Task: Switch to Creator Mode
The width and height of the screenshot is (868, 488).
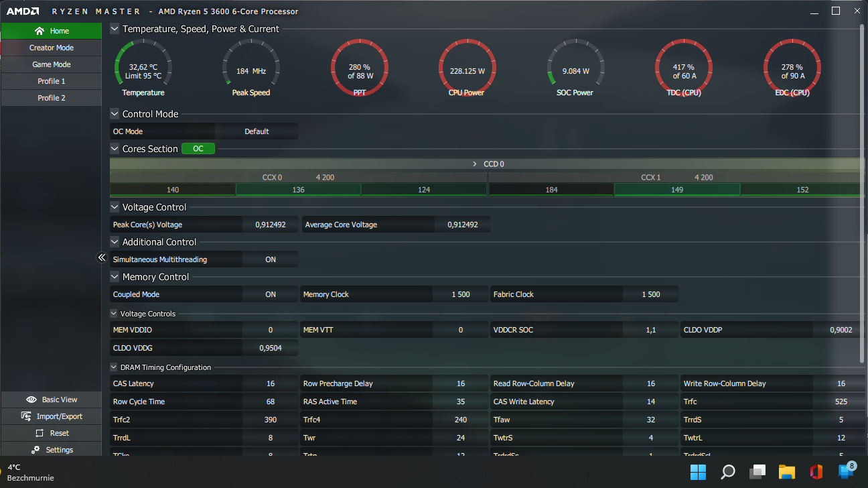Action: (x=51, y=48)
